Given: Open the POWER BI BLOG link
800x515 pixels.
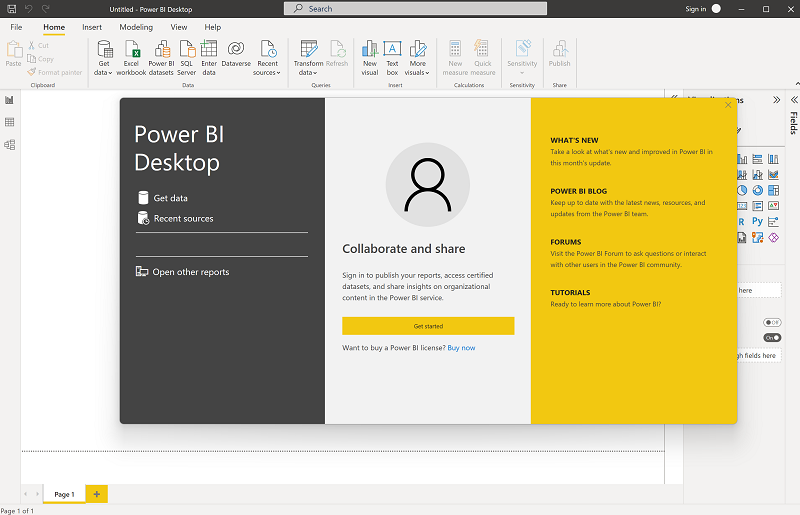Looking at the screenshot, I should [579, 191].
